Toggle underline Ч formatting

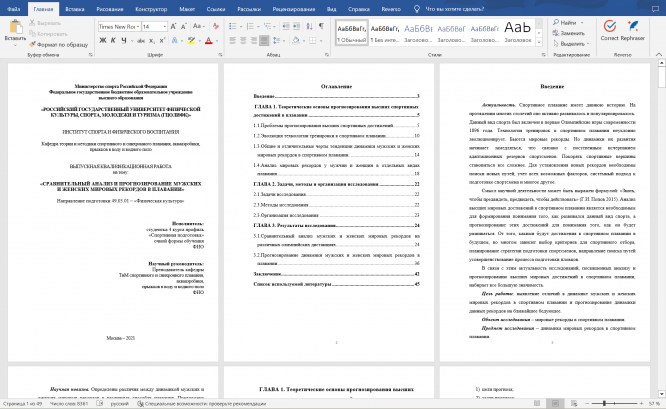point(124,41)
